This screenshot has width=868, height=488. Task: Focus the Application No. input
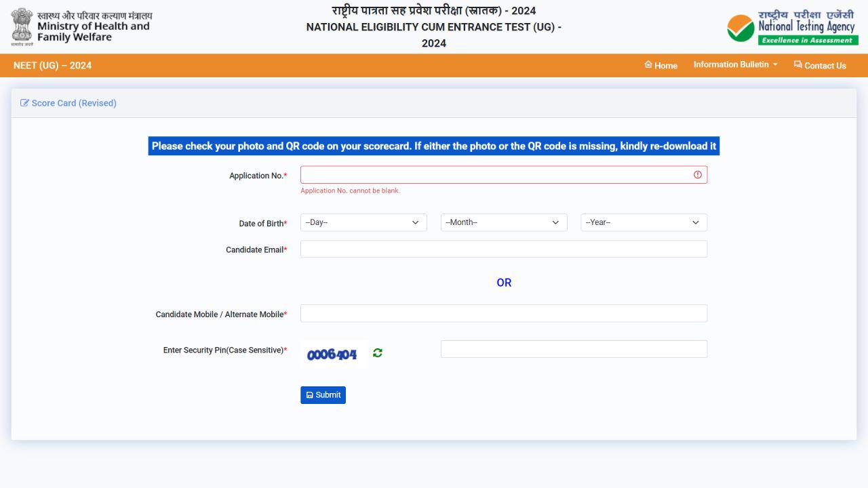(x=504, y=175)
